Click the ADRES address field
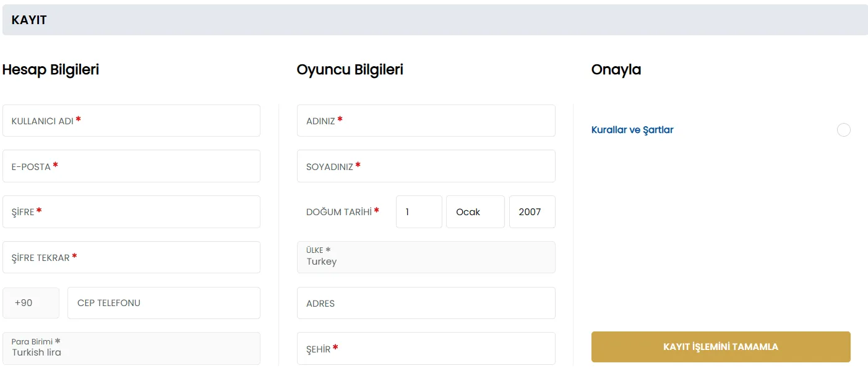 pyautogui.click(x=426, y=302)
